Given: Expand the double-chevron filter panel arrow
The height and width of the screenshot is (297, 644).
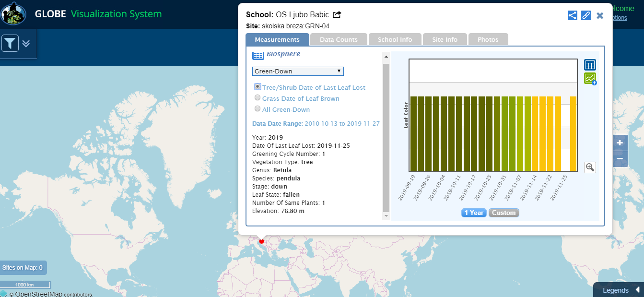Looking at the screenshot, I should point(26,43).
